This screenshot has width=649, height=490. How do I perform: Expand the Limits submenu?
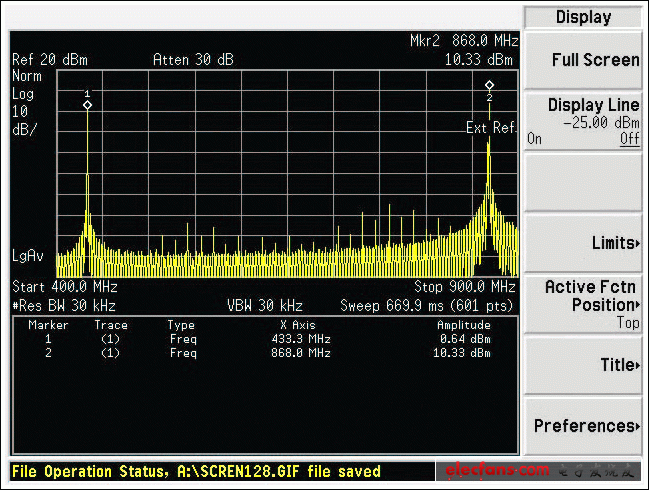(585, 243)
